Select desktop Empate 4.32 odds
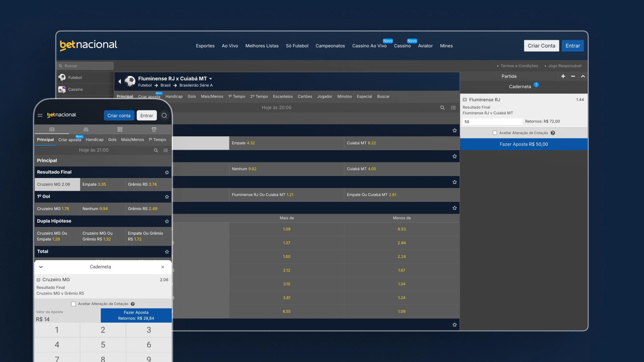 [286, 143]
